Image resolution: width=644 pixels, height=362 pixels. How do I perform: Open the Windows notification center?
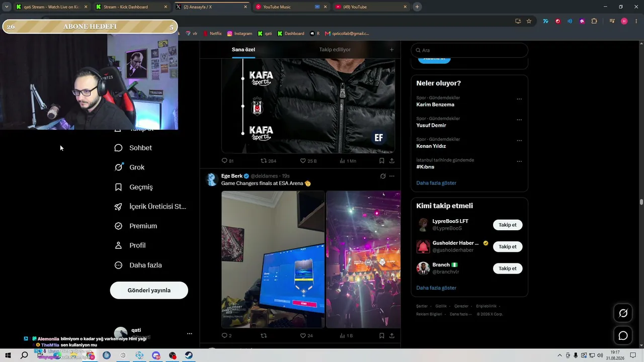click(633, 355)
